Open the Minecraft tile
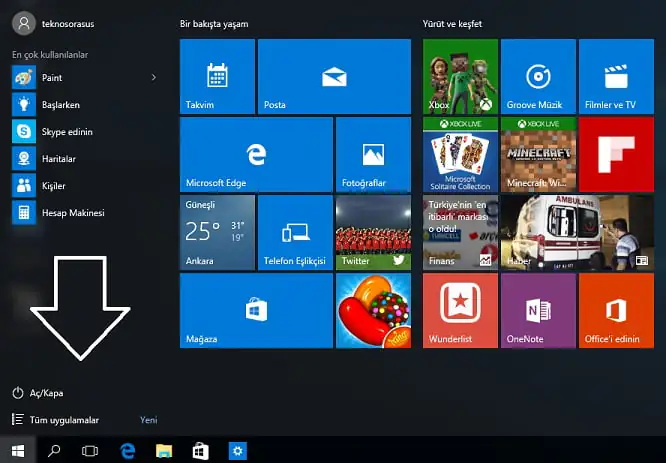 tap(538, 155)
